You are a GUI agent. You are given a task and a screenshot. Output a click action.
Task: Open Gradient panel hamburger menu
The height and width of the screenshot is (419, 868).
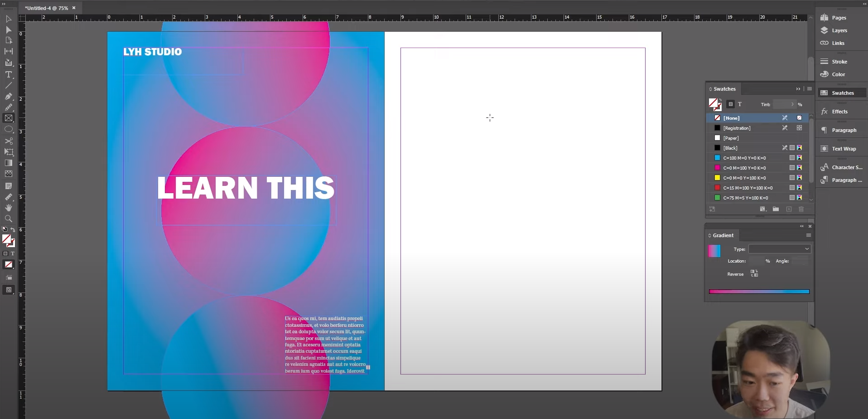point(809,235)
